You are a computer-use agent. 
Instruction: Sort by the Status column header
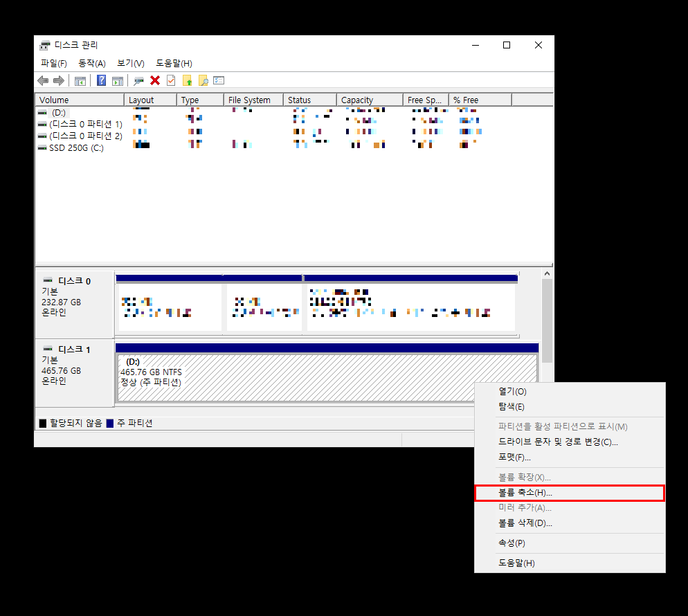(x=310, y=100)
